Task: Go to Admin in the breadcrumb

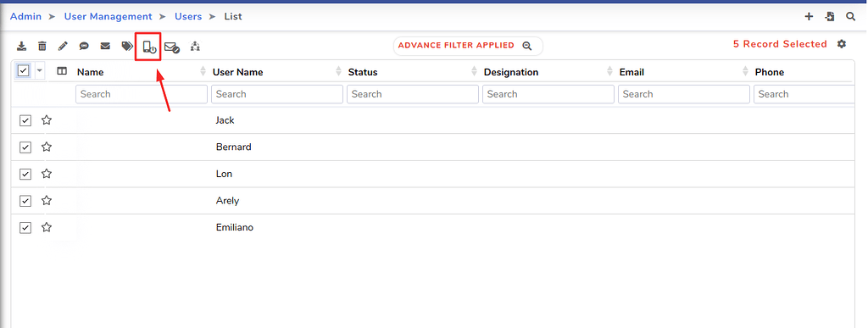Action: click(25, 17)
